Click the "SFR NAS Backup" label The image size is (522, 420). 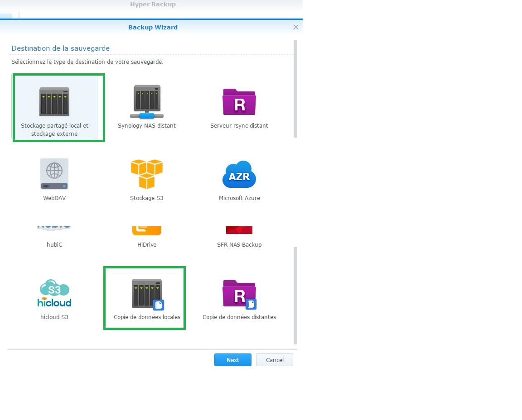coord(239,245)
